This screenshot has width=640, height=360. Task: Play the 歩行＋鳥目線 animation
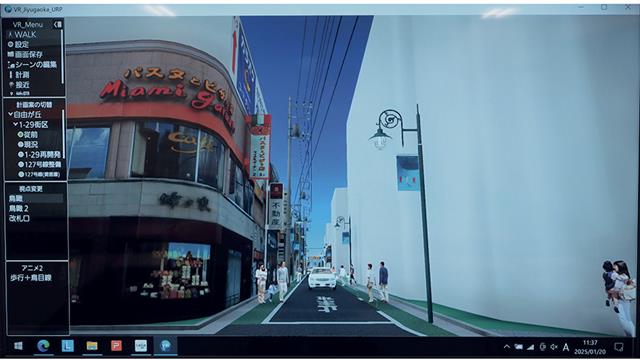31,278
